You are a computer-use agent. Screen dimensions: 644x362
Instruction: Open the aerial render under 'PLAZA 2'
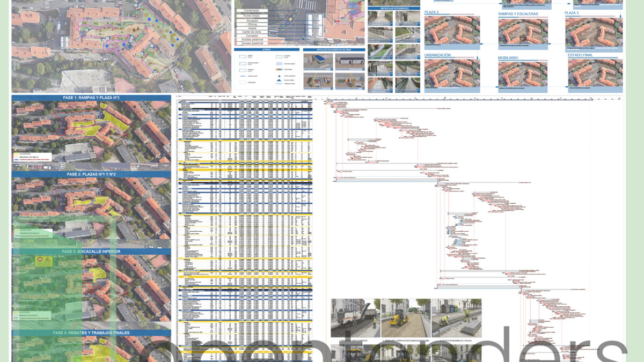(452, 30)
